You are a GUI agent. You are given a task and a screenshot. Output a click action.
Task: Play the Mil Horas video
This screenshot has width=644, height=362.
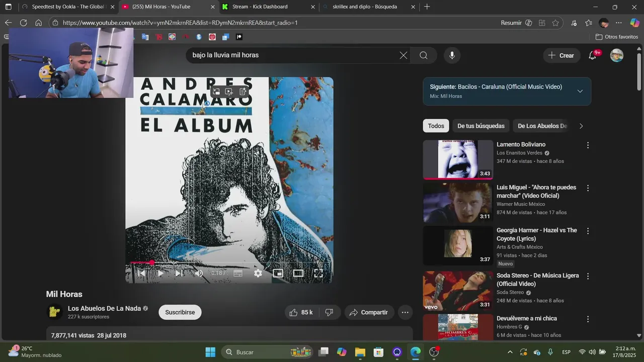[x=160, y=273]
